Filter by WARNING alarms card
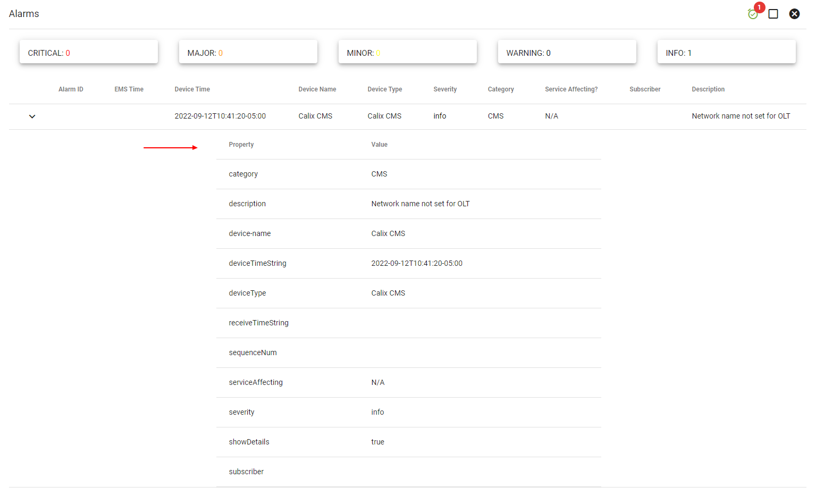 tap(567, 52)
